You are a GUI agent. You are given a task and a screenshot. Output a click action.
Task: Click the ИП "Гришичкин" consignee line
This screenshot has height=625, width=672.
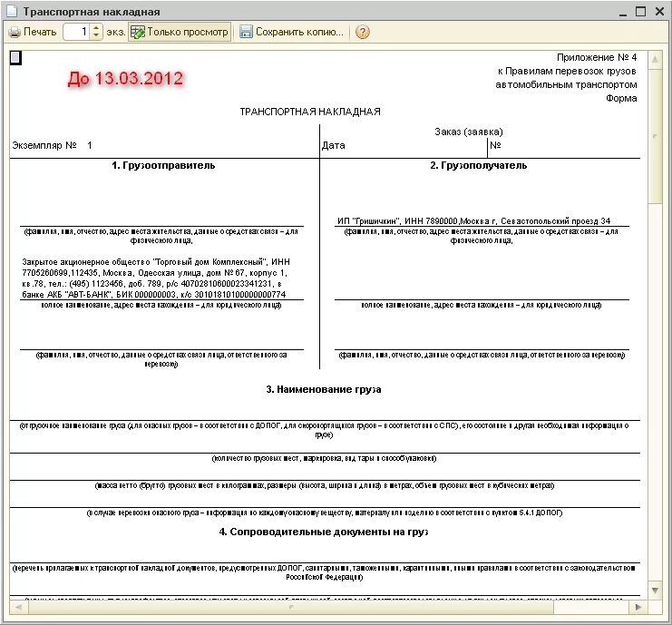click(x=473, y=221)
